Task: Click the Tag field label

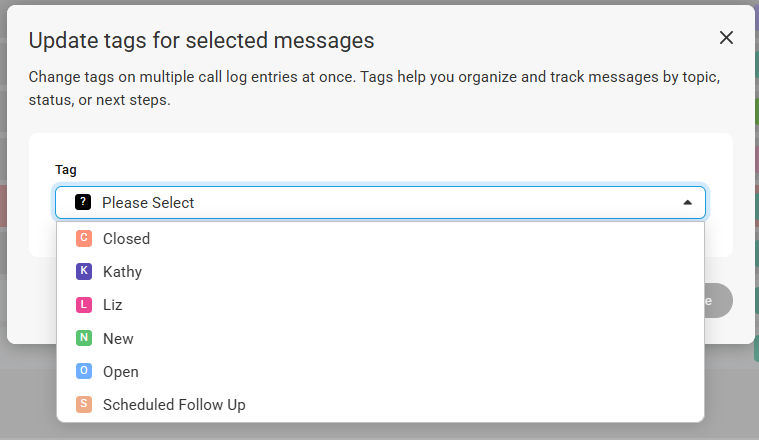Action: click(66, 169)
